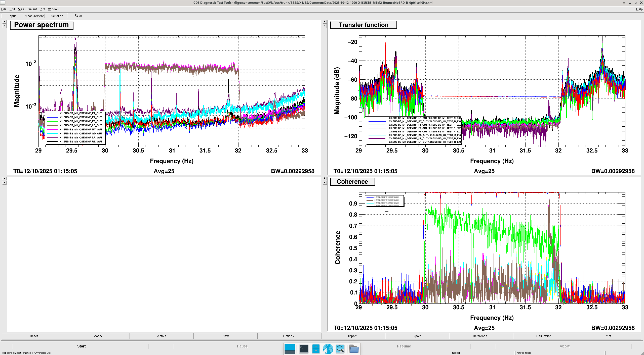Screen dimensions: 644x355
Task: Launch the web browser globe icon
Action: click(x=328, y=349)
